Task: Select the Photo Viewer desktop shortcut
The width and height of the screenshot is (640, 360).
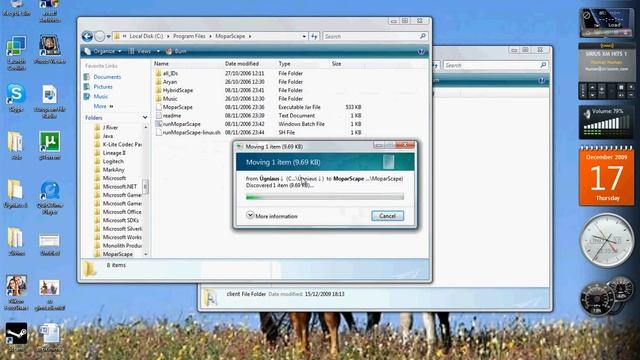Action: (x=49, y=49)
